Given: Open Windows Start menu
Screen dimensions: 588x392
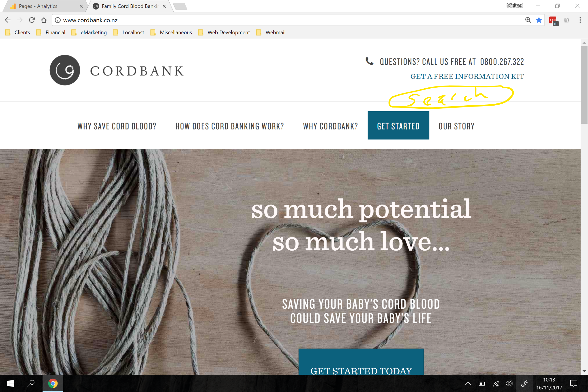Looking at the screenshot, I should (10, 383).
